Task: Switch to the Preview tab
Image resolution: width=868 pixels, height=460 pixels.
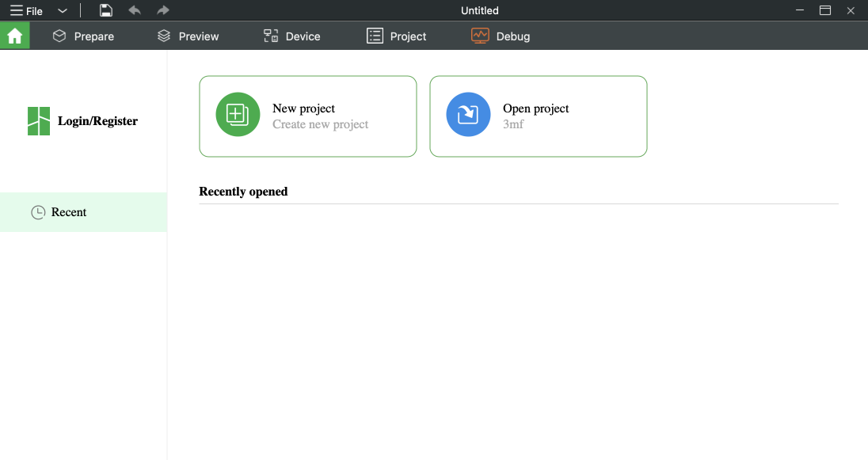Action: tap(188, 36)
